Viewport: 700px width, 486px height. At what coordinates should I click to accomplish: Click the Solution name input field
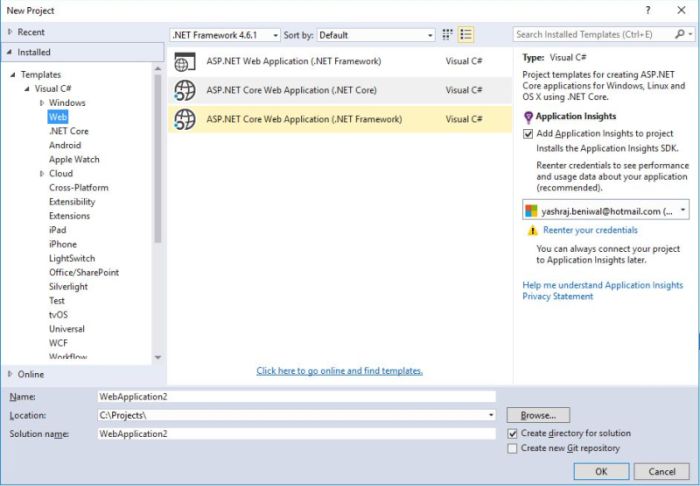pos(296,434)
